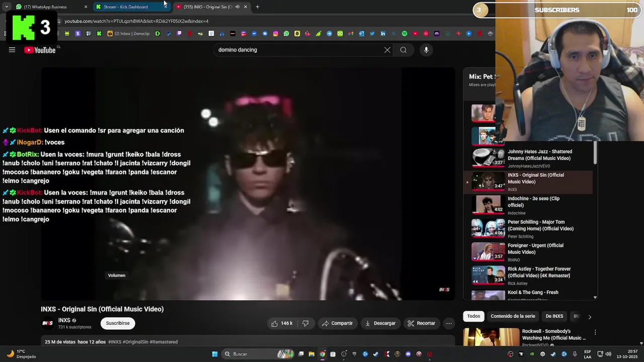Click the YouTube search input field
The image size is (644, 362).
(x=298, y=50)
